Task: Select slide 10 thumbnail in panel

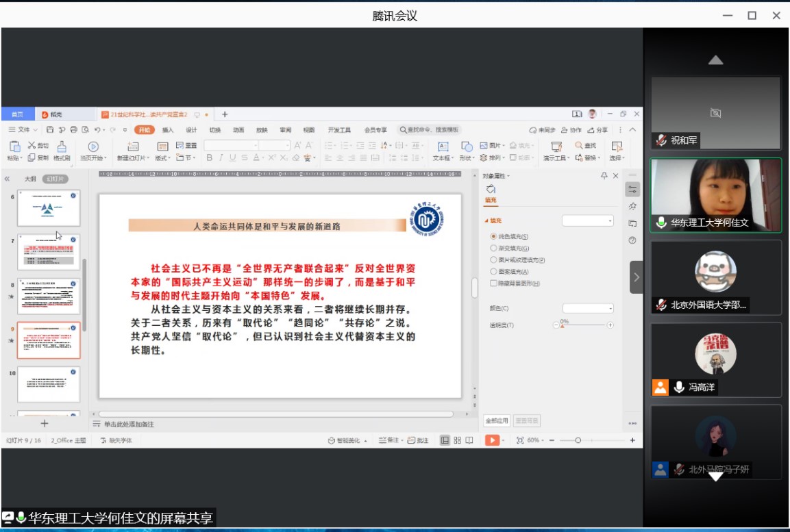Action: tap(49, 384)
